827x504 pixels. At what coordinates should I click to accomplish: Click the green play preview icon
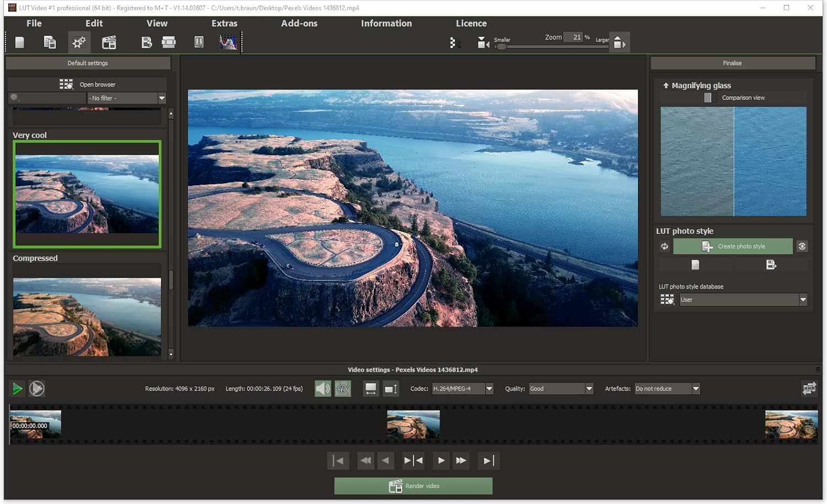click(17, 389)
